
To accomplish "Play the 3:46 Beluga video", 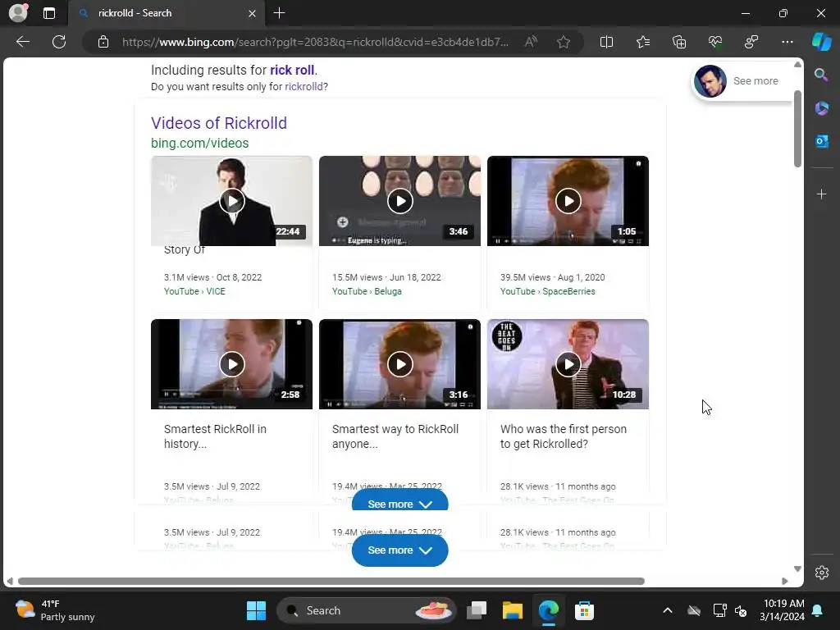I will coord(399,201).
